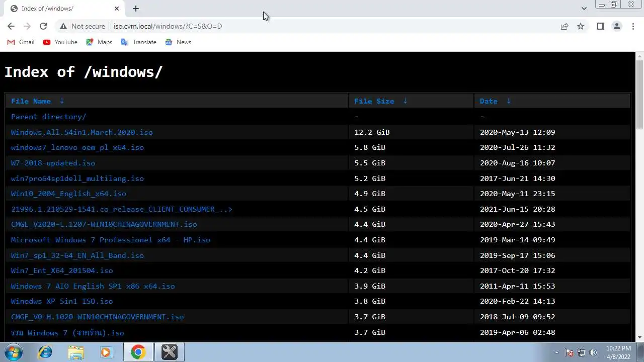Open Windows Media Player on taskbar

(106, 352)
